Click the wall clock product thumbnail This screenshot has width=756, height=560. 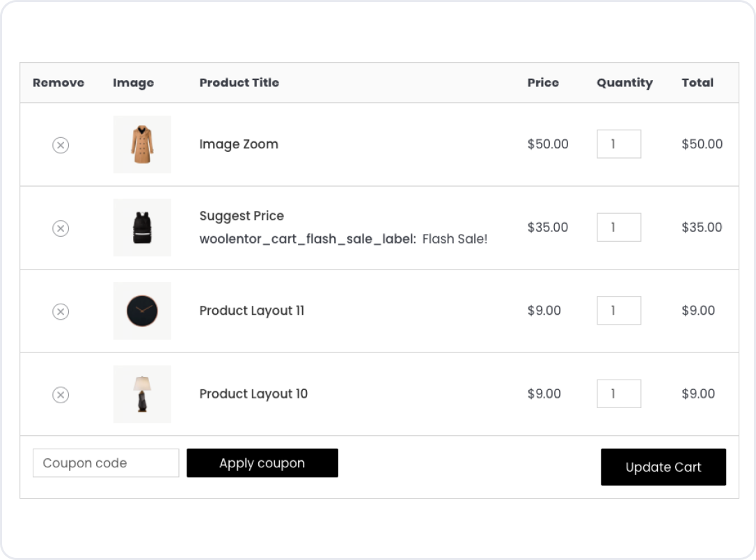(x=142, y=311)
